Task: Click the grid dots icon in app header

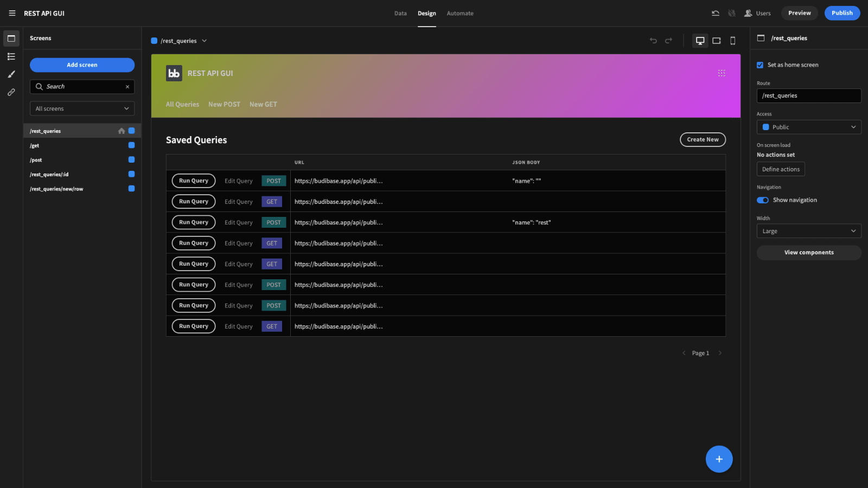Action: point(722,73)
